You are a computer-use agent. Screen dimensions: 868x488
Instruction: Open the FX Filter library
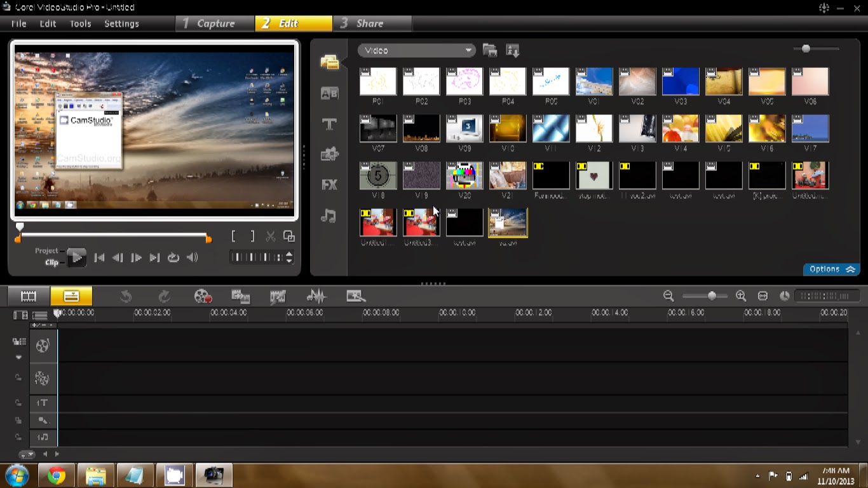pyautogui.click(x=329, y=185)
